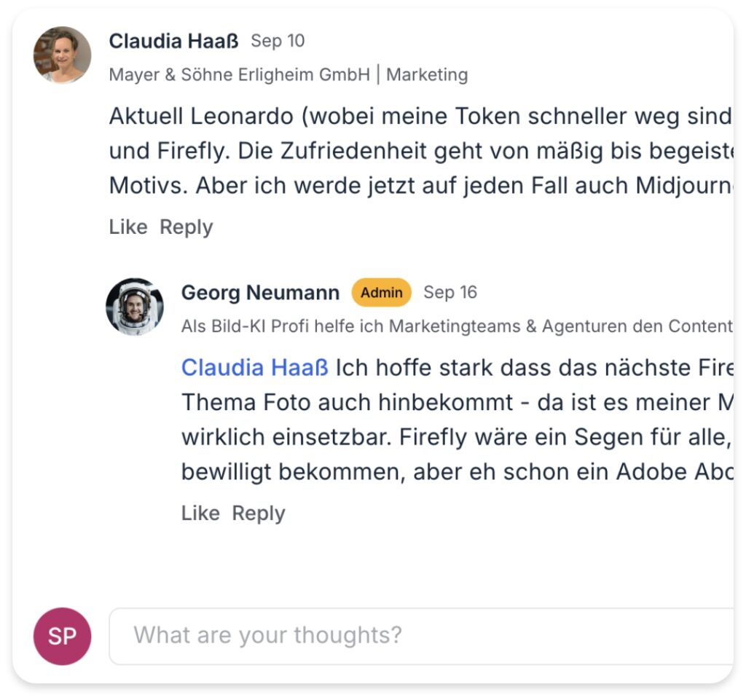Click Claudia Haaß's profile photo
This screenshot has height=700, width=746.
(63, 55)
